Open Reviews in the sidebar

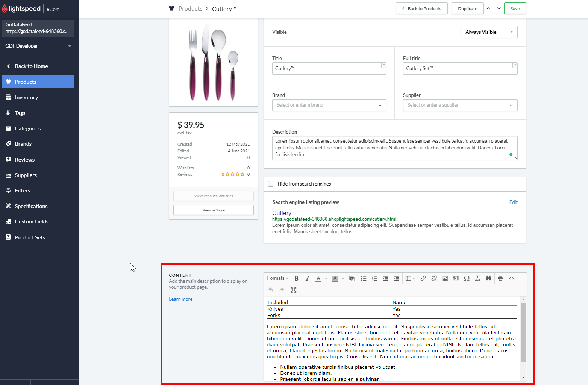point(38,160)
